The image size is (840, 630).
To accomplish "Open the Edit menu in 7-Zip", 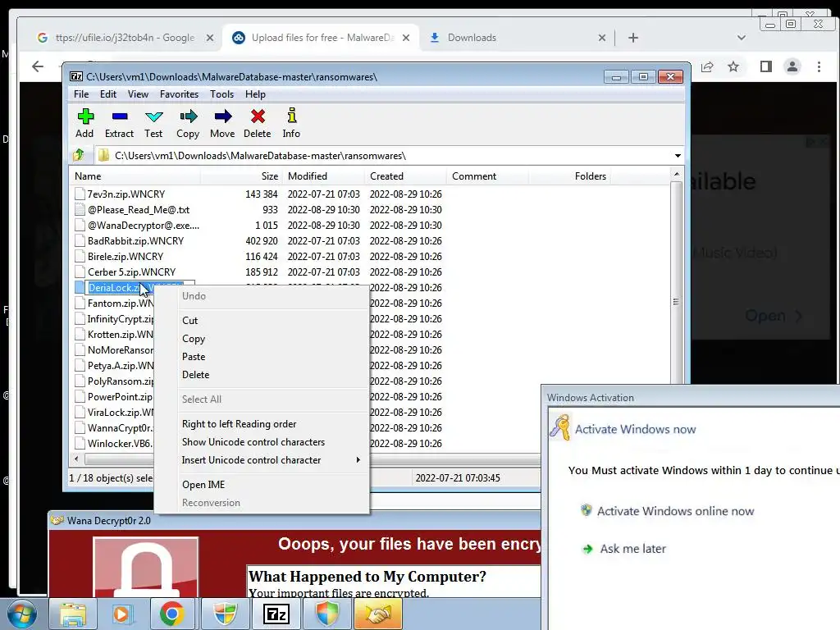I will coord(108,94).
